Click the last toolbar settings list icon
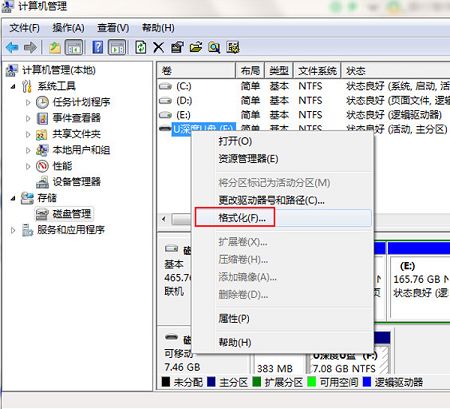Image resolution: width=450 pixels, height=409 pixels. click(x=233, y=47)
